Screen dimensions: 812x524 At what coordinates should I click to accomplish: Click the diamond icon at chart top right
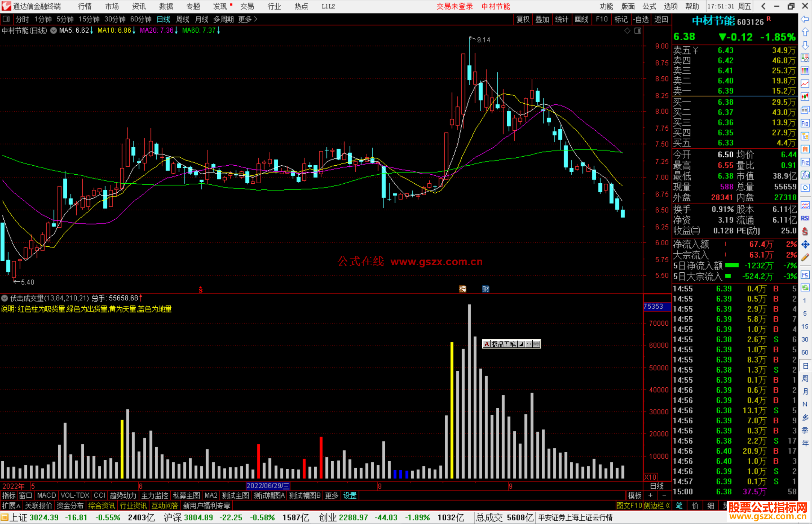pos(627,31)
